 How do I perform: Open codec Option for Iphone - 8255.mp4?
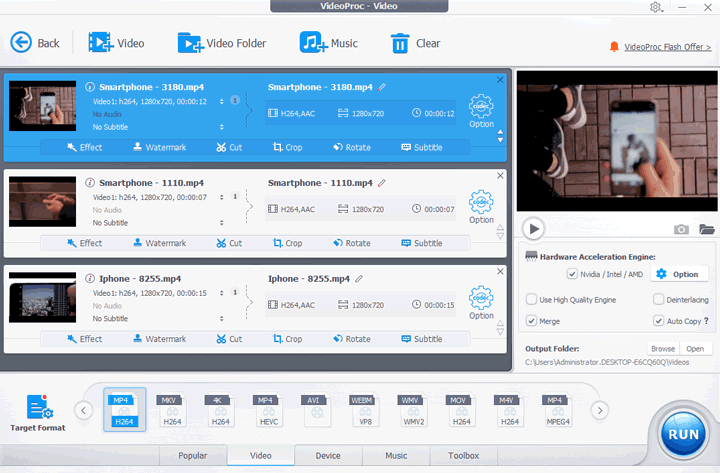pyautogui.click(x=481, y=303)
